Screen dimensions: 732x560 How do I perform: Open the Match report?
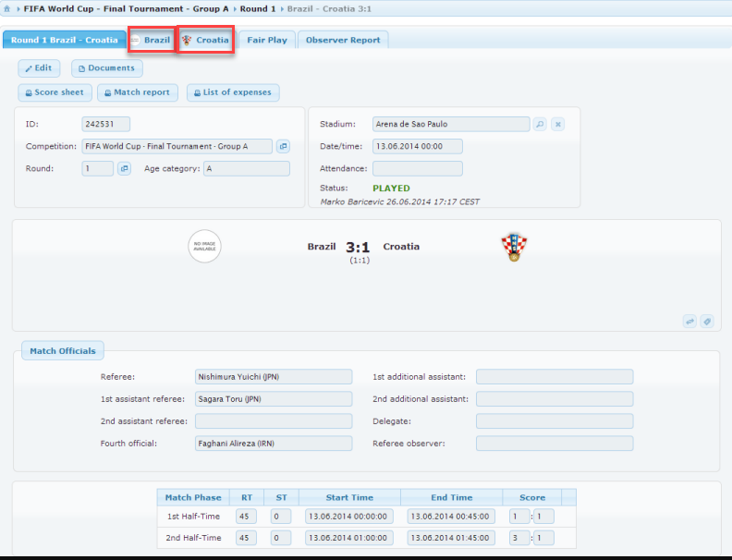[x=137, y=92]
